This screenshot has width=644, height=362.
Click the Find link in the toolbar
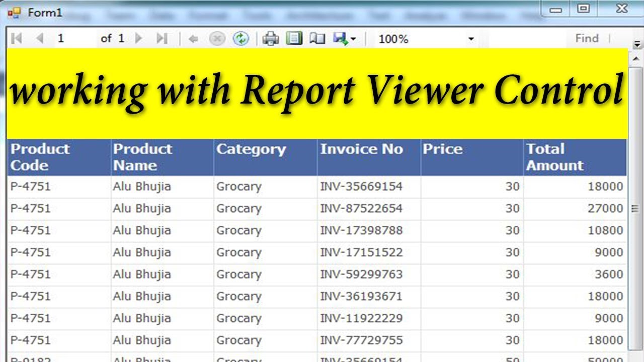tap(587, 38)
